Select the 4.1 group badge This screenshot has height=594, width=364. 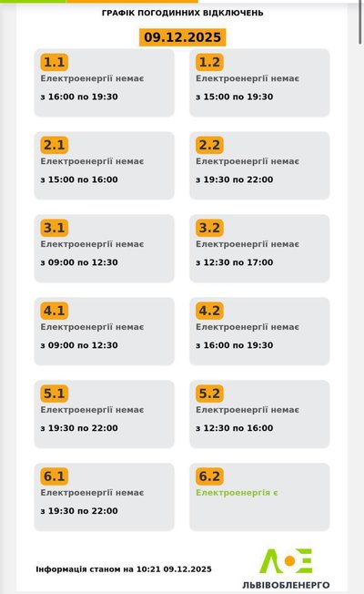coord(54,311)
